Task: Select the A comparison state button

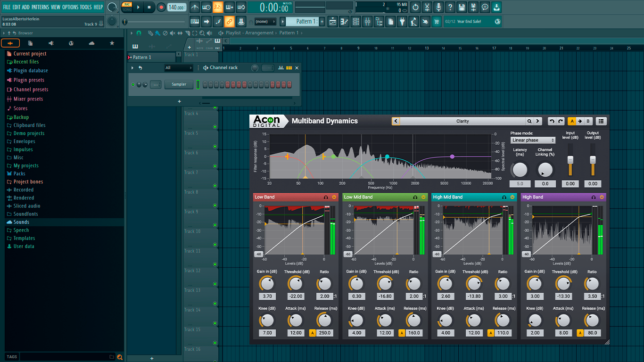Action: tap(571, 121)
